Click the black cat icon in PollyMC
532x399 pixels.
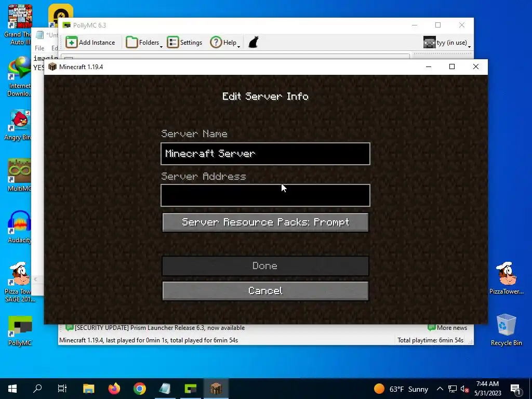[254, 43]
